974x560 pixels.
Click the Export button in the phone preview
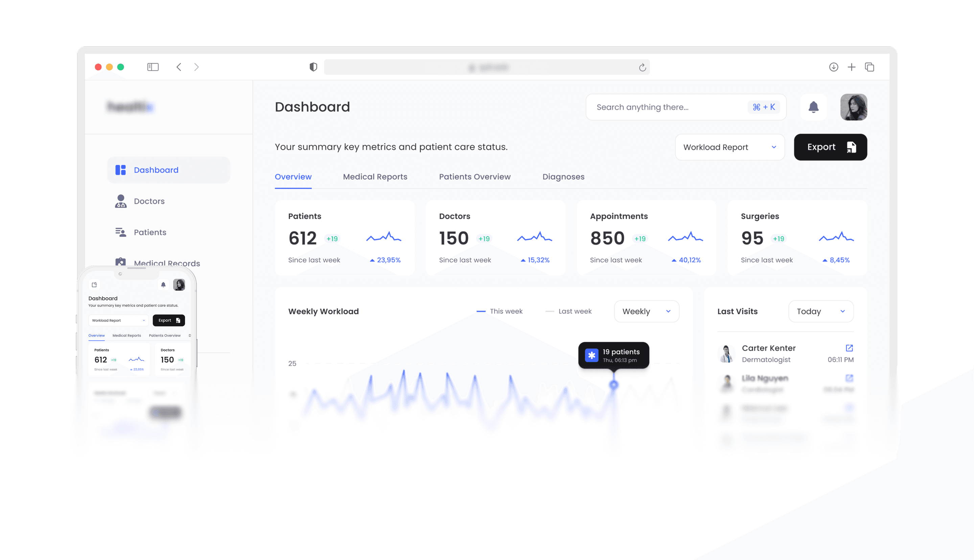[x=168, y=320]
